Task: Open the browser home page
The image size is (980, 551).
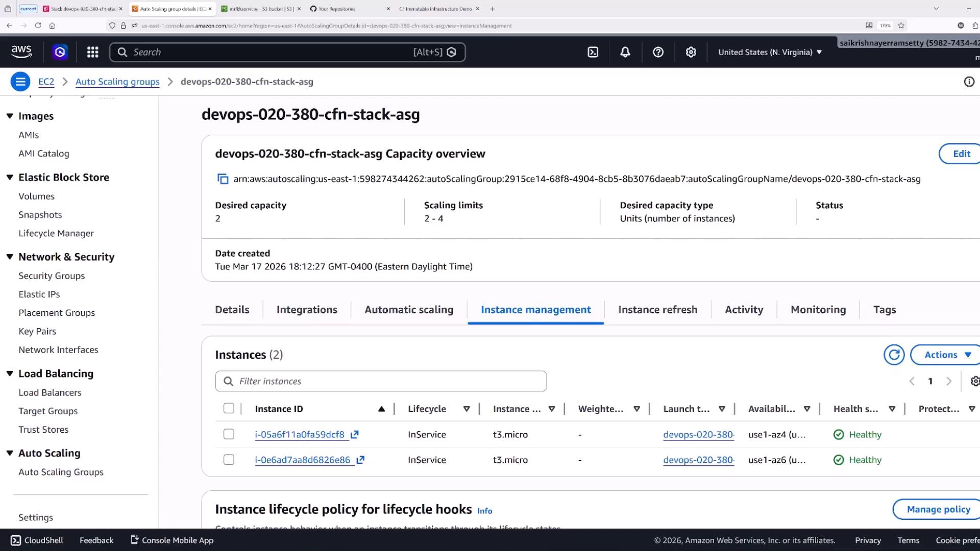Action: [52, 26]
